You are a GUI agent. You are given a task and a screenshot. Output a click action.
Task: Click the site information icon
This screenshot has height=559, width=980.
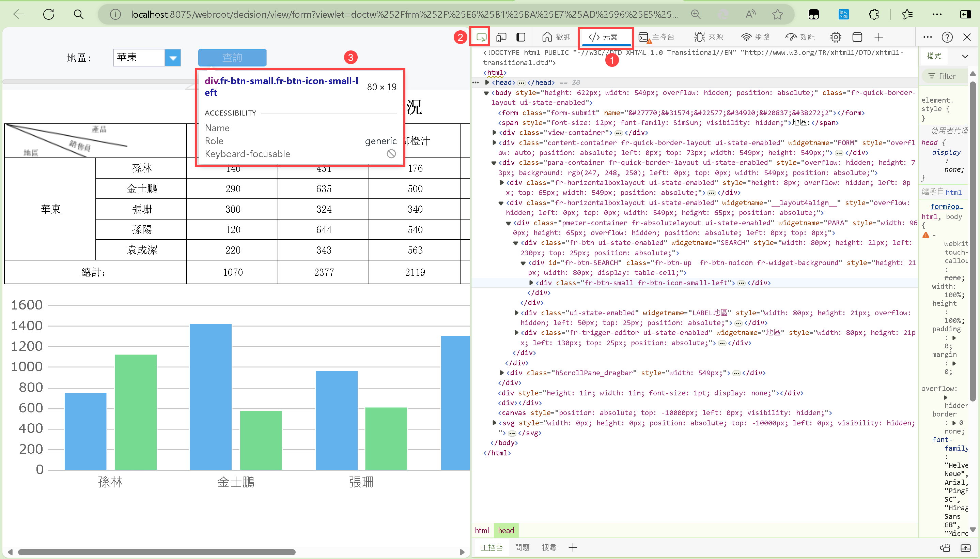pos(115,15)
